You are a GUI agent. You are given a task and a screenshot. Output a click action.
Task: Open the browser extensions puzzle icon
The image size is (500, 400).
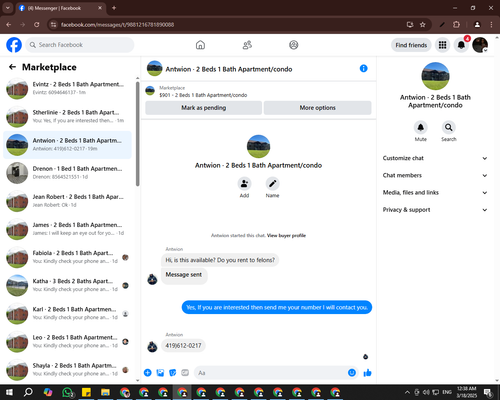pos(456,25)
